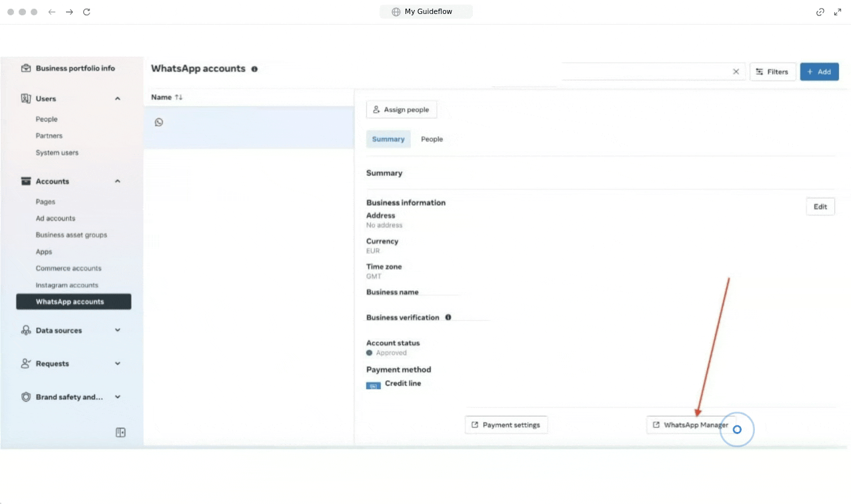This screenshot has height=504, width=851.
Task: Expand the Requests section
Action: [117, 363]
